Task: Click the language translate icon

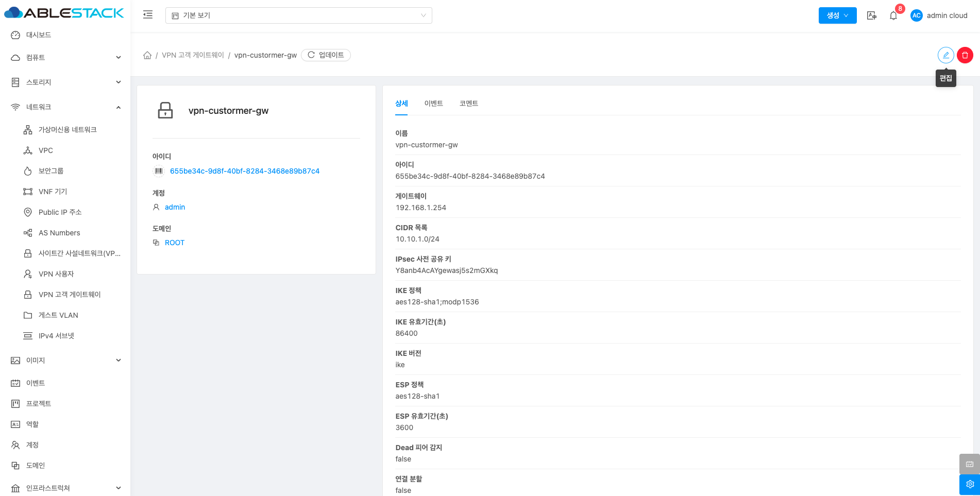Action: 871,15
